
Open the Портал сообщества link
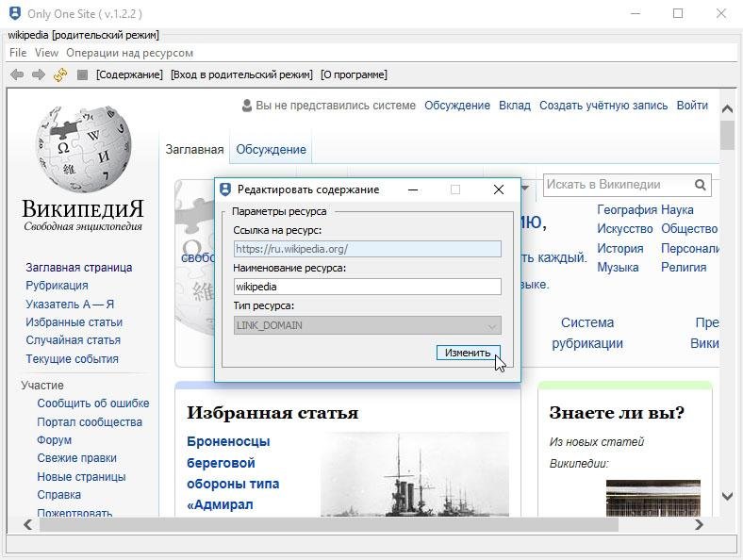(90, 421)
